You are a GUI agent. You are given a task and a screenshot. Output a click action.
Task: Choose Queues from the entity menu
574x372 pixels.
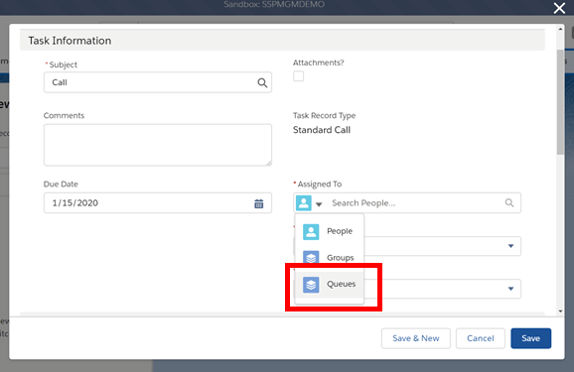[329, 284]
